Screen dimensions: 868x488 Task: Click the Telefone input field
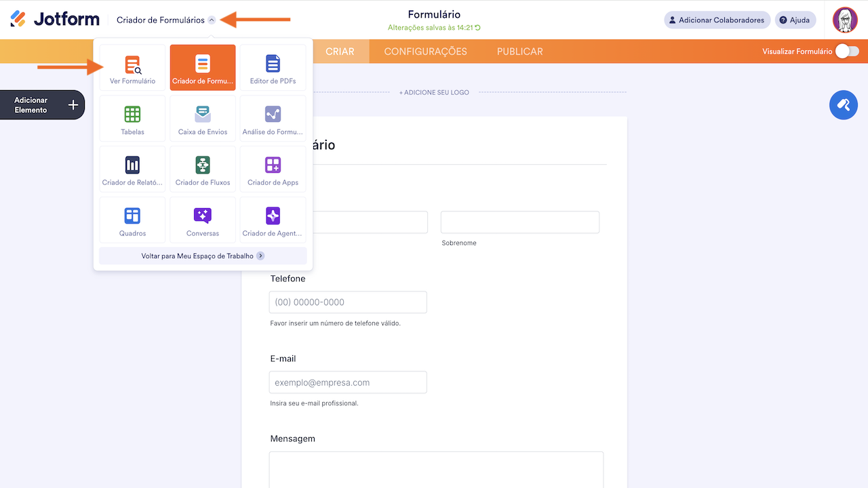[x=348, y=302]
